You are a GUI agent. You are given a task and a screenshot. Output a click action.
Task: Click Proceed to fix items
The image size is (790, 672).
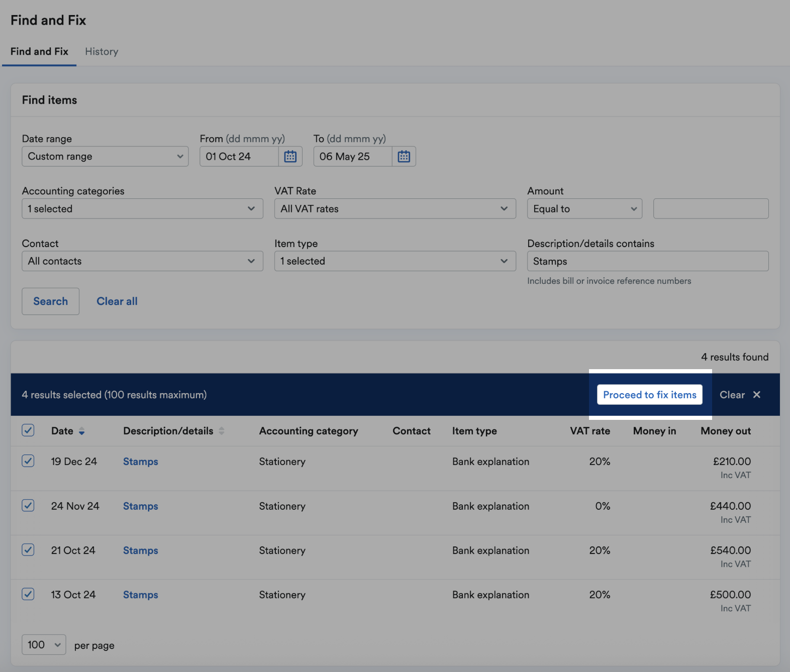(650, 395)
